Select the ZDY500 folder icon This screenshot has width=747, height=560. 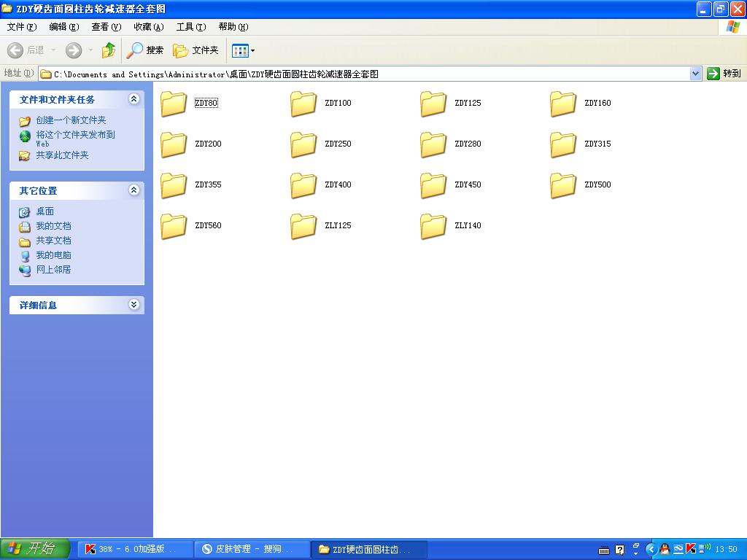point(563,185)
